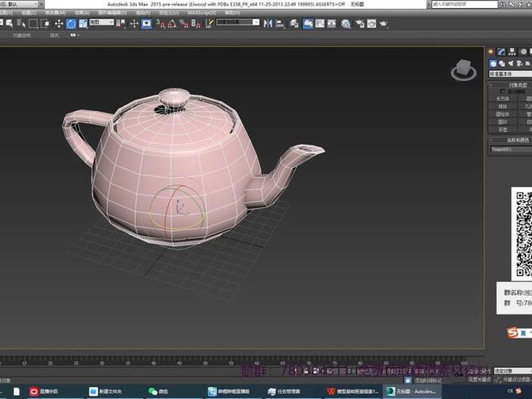The width and height of the screenshot is (532, 399).
Task: Open the key filter selection dropdown at bottom right
Action: coord(513,371)
